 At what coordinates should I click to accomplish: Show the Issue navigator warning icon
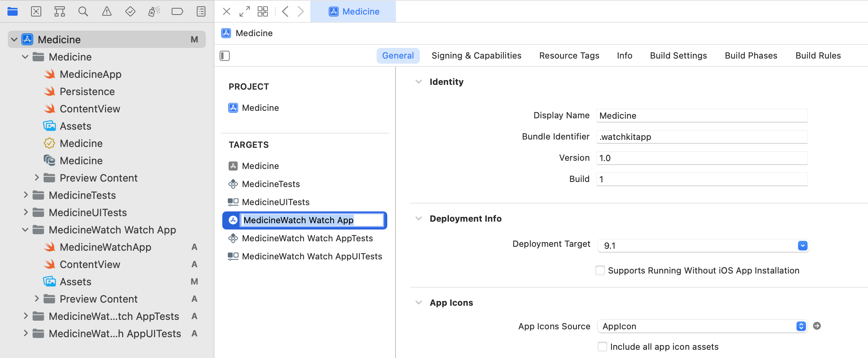click(106, 11)
